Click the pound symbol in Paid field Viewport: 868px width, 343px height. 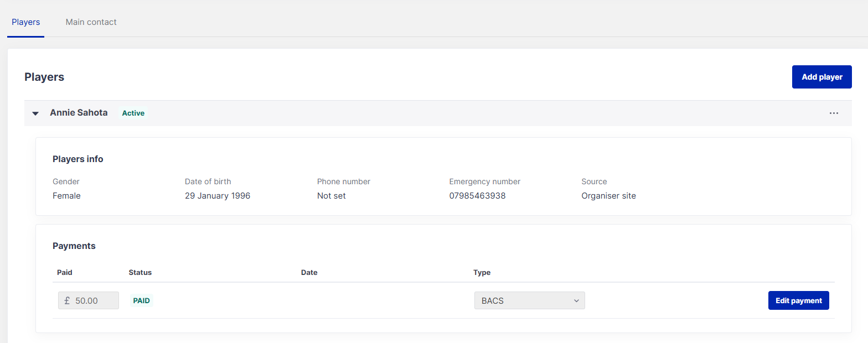click(x=67, y=300)
